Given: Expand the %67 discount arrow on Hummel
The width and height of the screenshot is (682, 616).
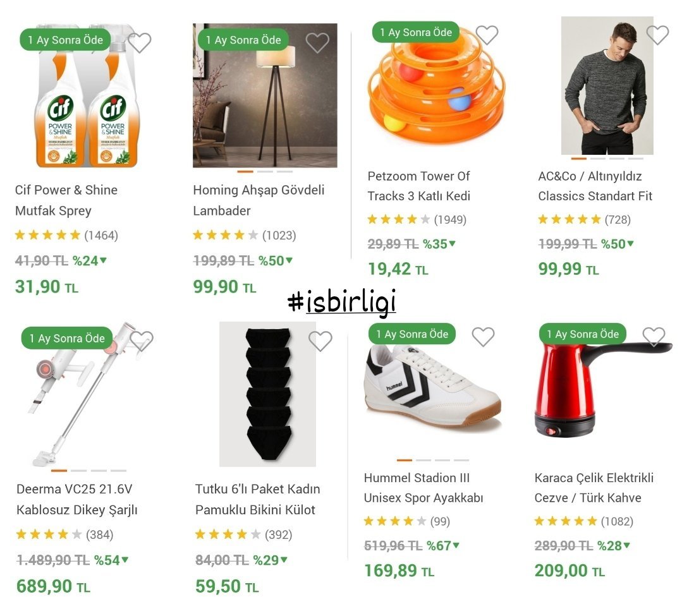Looking at the screenshot, I should [x=456, y=545].
